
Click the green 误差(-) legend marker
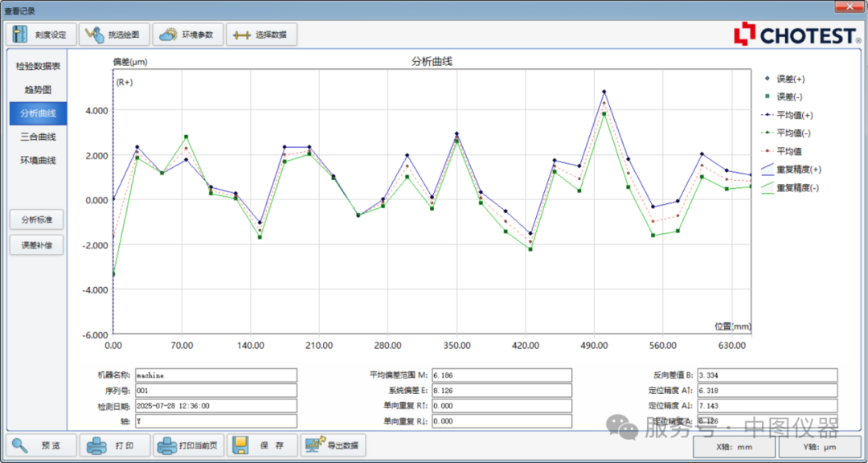768,97
